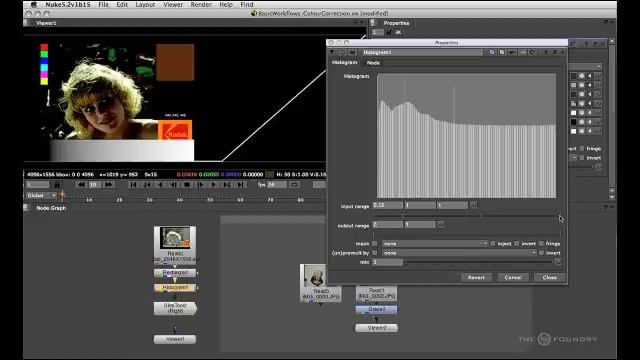This screenshot has width=640, height=360.
Task: Toggle fringe checkbox in background Properties panel
Action: pos(582,149)
